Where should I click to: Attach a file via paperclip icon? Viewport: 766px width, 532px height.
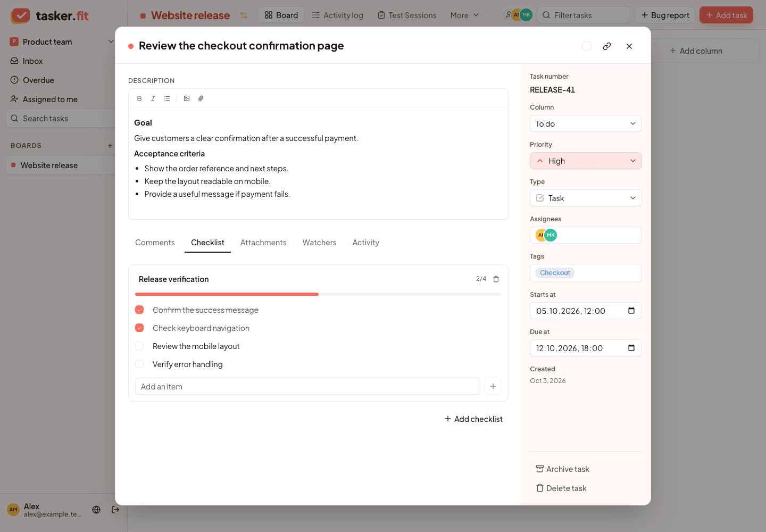tap(201, 98)
